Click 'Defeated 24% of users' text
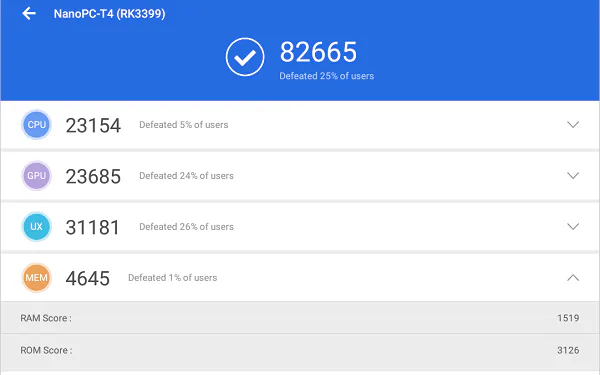This screenshot has height=375, width=600. coord(186,176)
